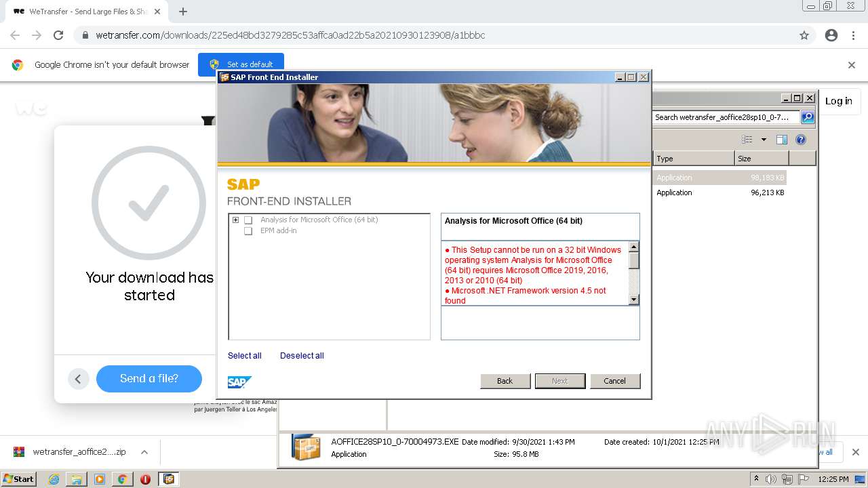Viewport: 868px width, 488px height.
Task: Click Log in on WeTransfer
Action: click(x=839, y=101)
